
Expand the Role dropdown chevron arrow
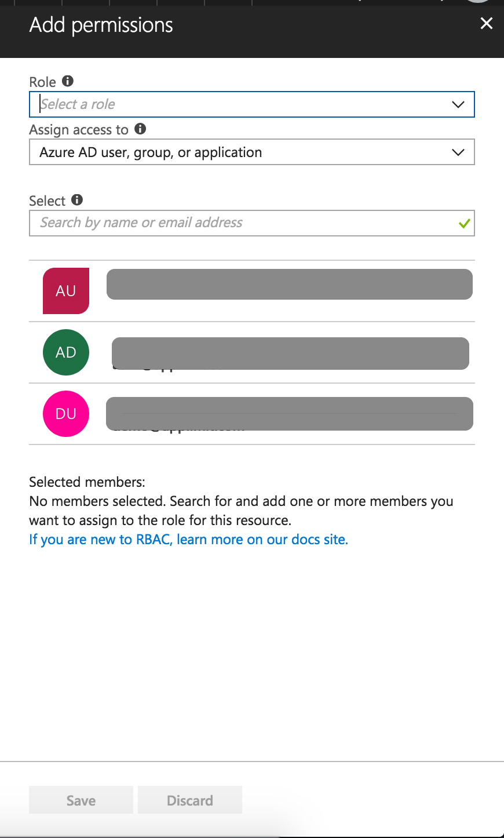point(458,105)
